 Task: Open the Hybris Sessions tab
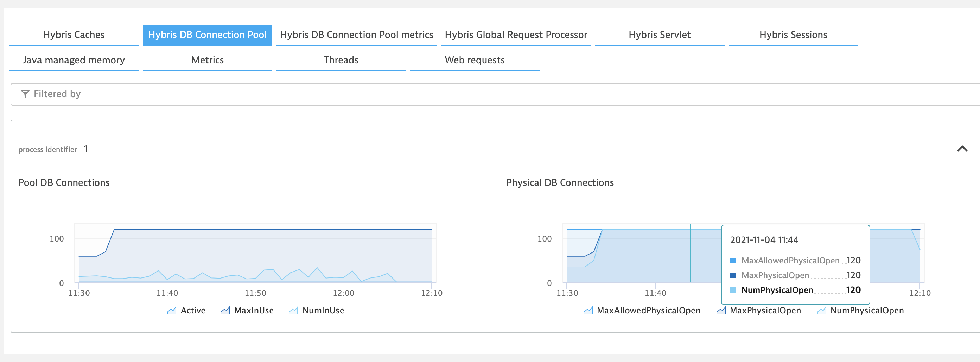(x=793, y=35)
